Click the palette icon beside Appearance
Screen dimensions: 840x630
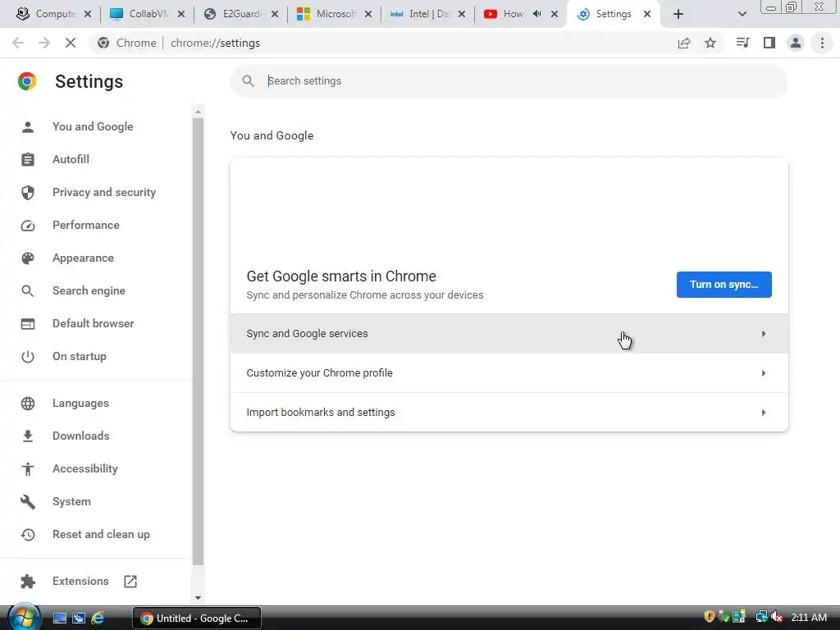(x=28, y=258)
